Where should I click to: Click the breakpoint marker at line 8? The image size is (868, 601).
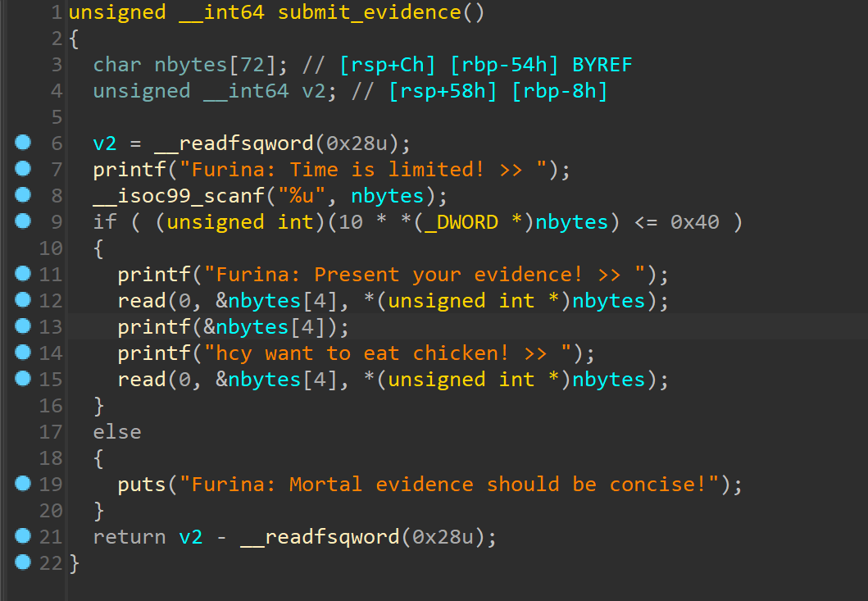[23, 194]
